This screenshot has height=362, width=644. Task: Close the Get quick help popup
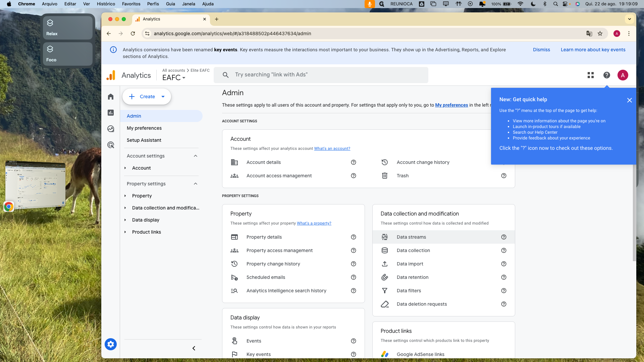(630, 100)
